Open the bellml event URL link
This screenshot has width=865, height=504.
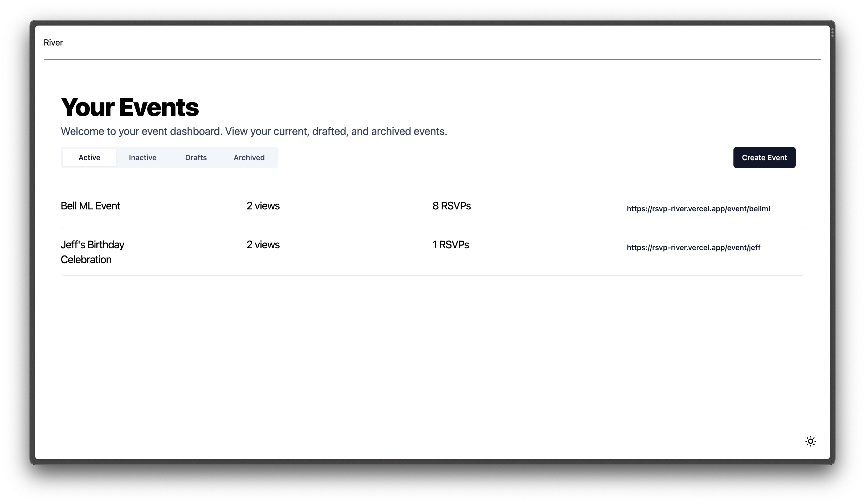(698, 209)
